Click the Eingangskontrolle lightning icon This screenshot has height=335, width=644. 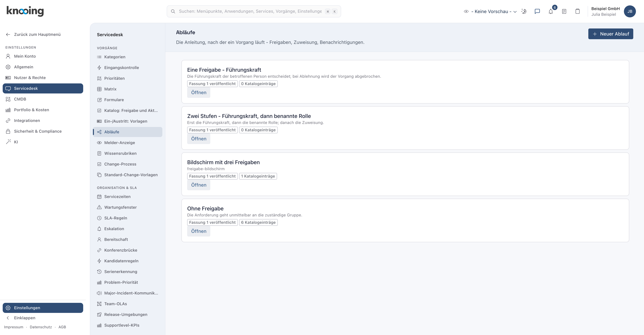click(99, 68)
